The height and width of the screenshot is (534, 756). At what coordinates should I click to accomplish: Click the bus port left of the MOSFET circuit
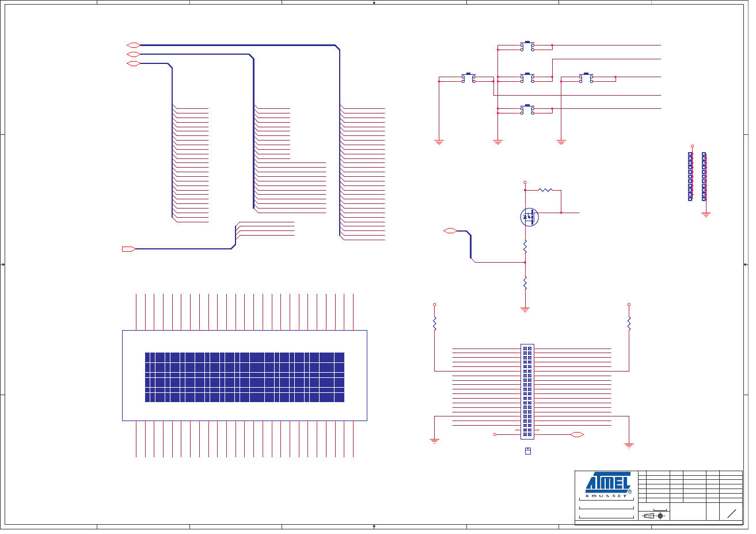(450, 231)
